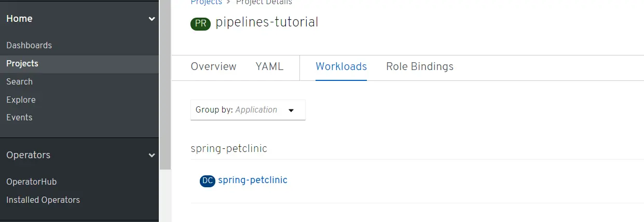Image resolution: width=644 pixels, height=222 pixels.
Task: Open the Search page in sidebar
Action: click(19, 81)
